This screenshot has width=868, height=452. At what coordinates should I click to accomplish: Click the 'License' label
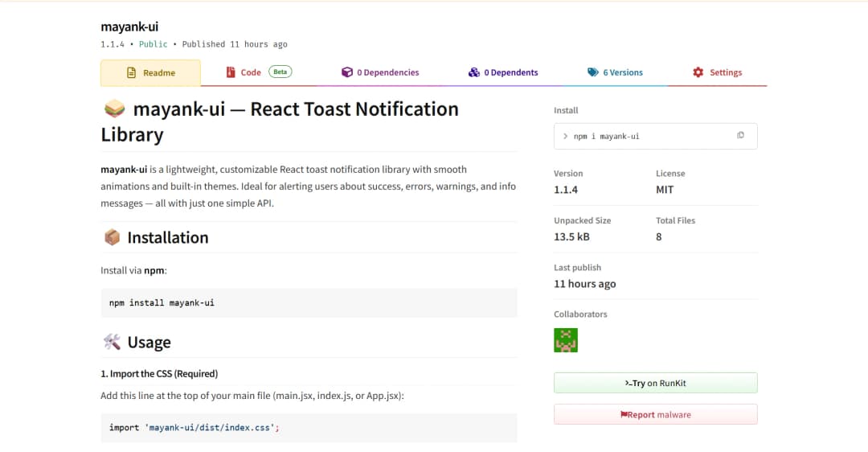coord(670,174)
